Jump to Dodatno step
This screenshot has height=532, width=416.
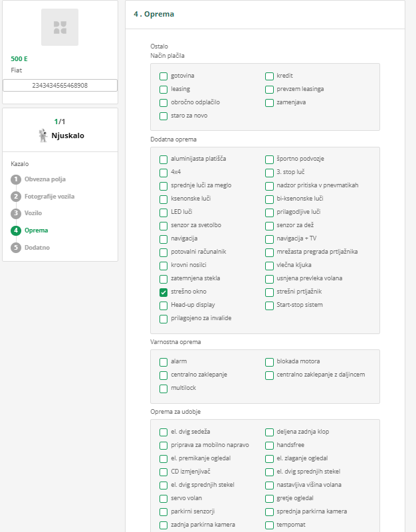[x=37, y=248]
